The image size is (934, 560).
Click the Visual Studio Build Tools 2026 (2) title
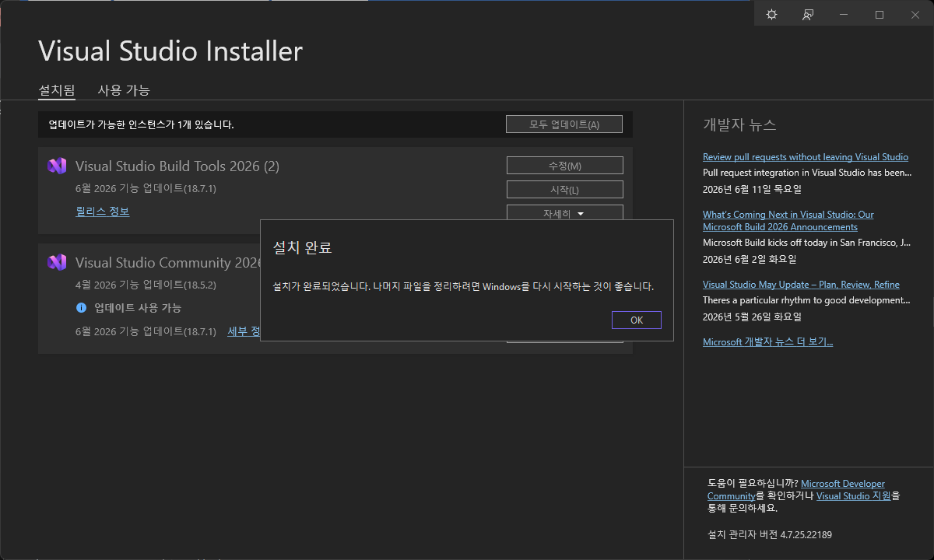(x=177, y=166)
